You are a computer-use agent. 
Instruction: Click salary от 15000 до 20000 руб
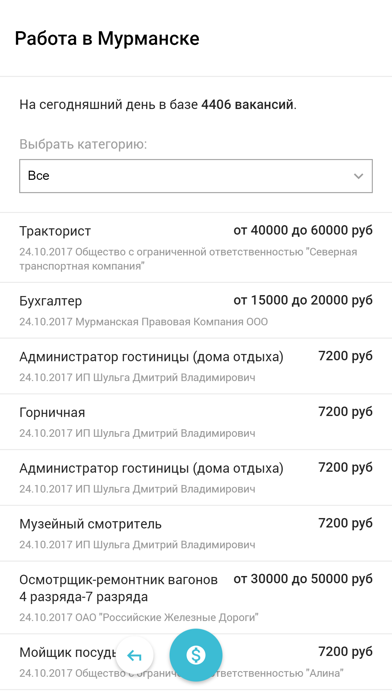(x=303, y=301)
